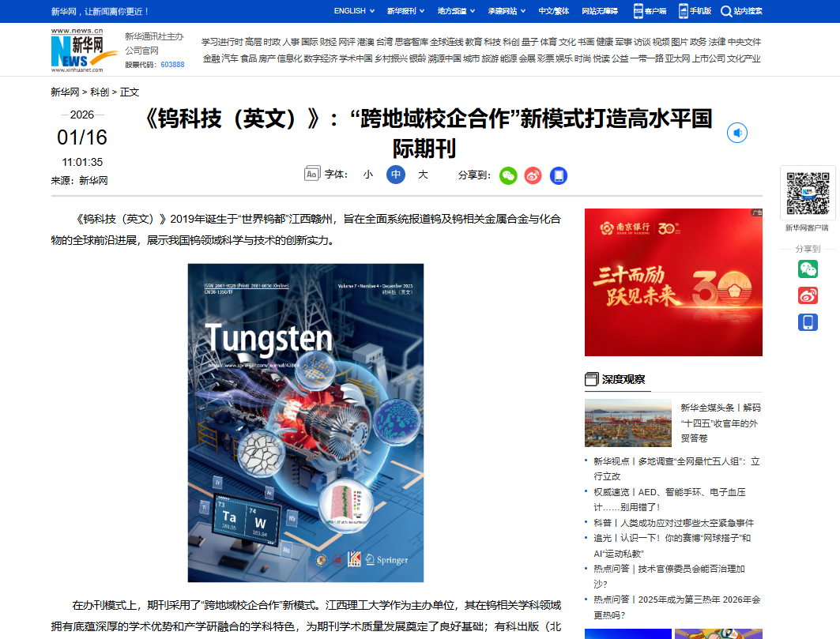Screen dimensions: 840x639
Task: Click the Tungsten journal cover image
Action: [306, 423]
